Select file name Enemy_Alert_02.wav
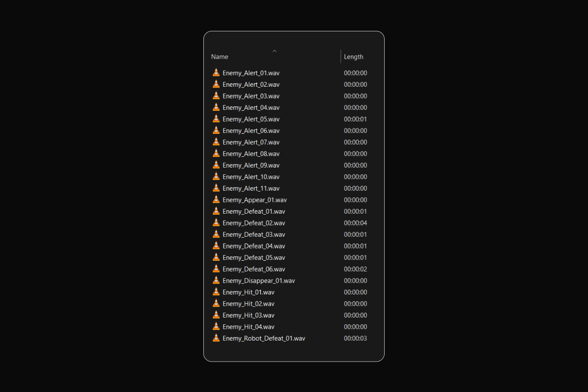The width and height of the screenshot is (588, 392). pos(251,85)
